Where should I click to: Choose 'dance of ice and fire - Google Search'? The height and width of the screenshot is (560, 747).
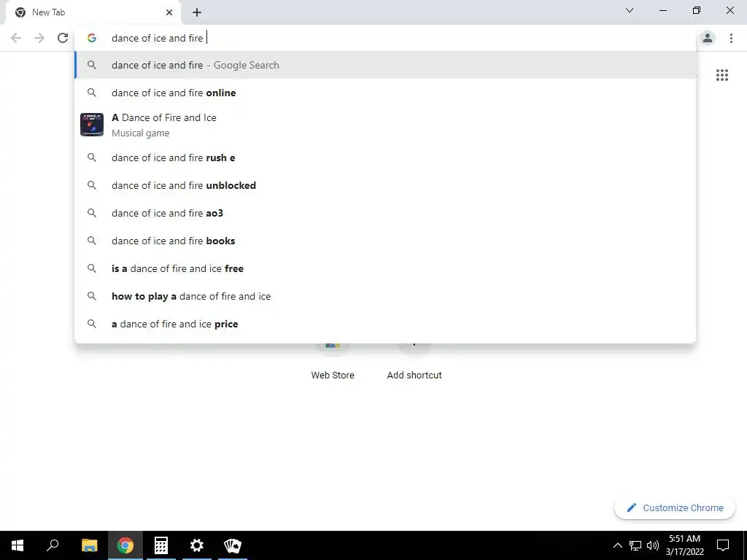(x=385, y=65)
